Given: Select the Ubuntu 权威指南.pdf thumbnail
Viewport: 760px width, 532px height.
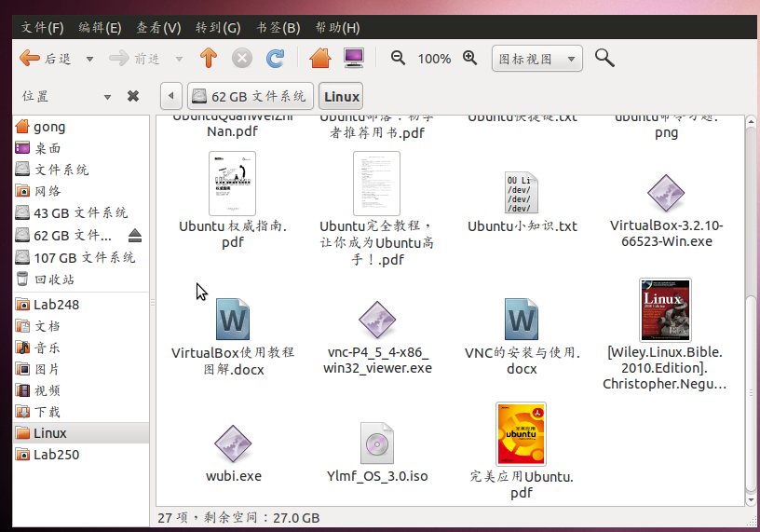Looking at the screenshot, I should [232, 184].
